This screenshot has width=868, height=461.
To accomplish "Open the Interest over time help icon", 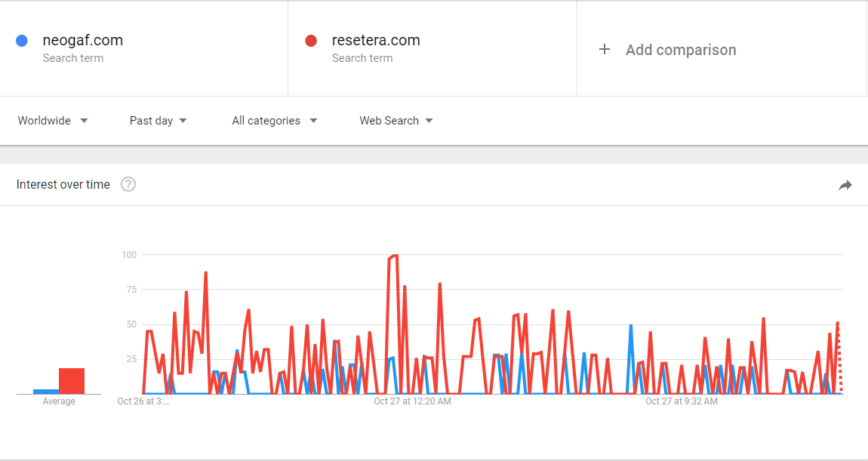I will [x=128, y=184].
